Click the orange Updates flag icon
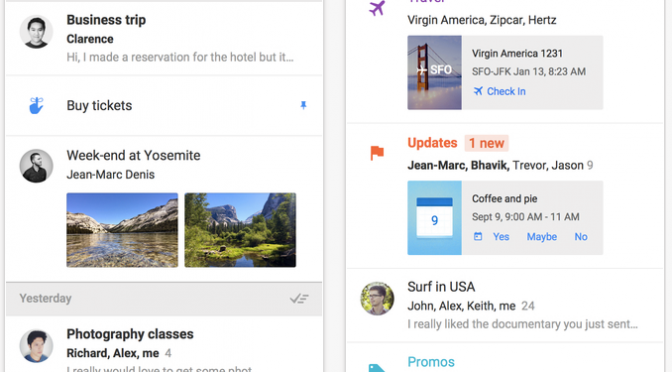The width and height of the screenshot is (672, 372). tap(377, 153)
